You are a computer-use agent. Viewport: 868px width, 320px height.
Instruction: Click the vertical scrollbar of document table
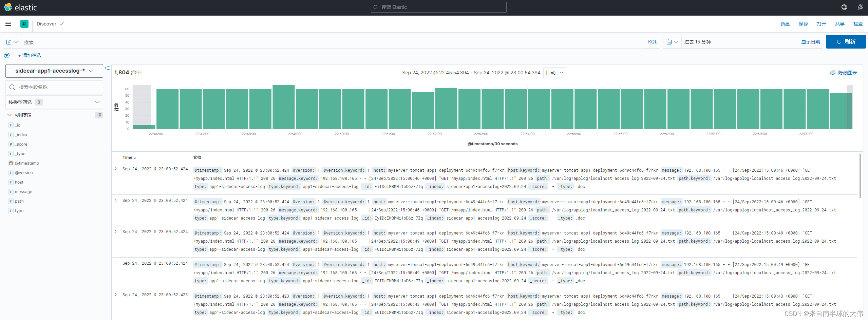point(860,176)
